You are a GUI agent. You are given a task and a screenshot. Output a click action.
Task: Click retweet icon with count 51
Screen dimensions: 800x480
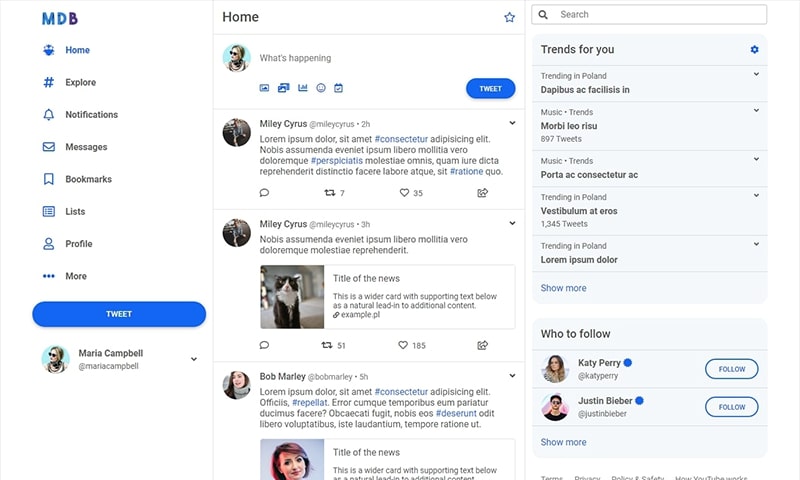[327, 345]
